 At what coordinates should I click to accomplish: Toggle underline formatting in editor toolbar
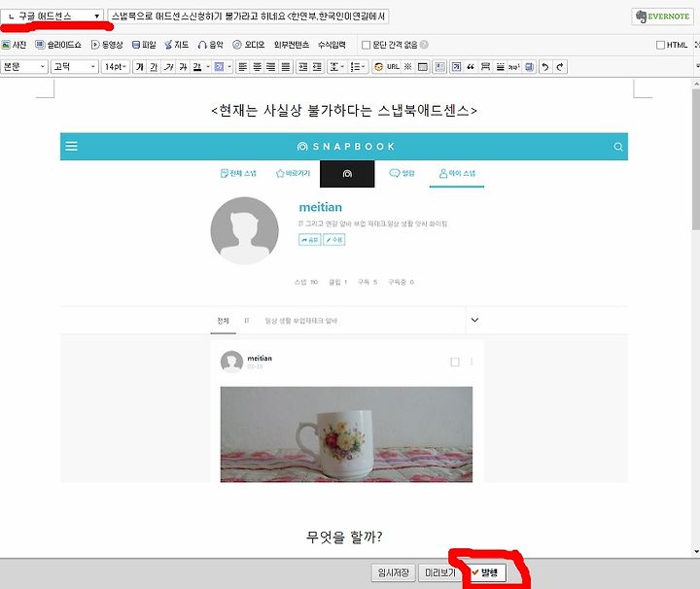coord(154,67)
